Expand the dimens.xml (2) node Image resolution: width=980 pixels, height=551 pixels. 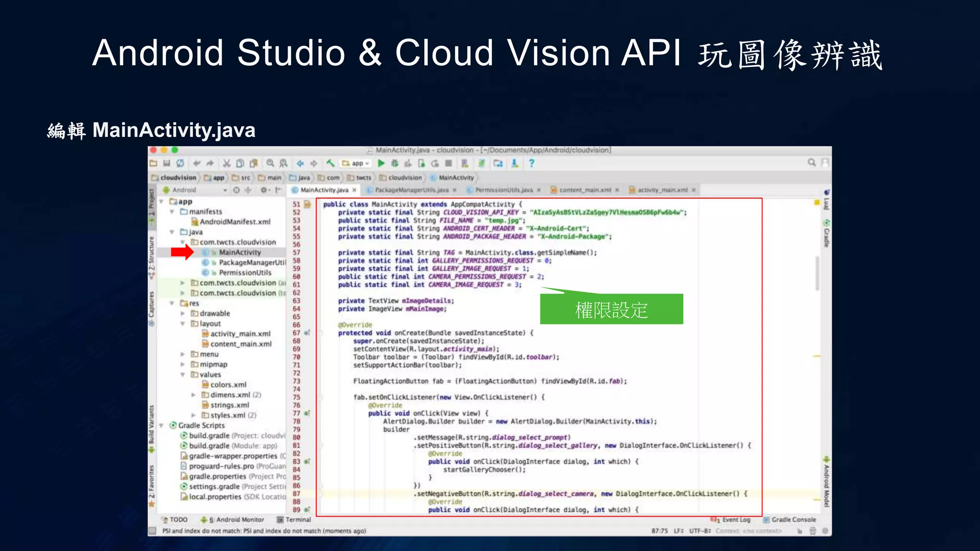click(193, 395)
